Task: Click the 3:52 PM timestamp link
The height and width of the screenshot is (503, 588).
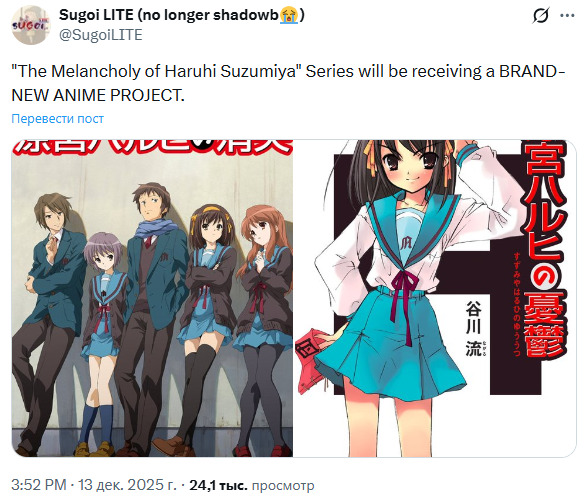Action: coord(39,485)
